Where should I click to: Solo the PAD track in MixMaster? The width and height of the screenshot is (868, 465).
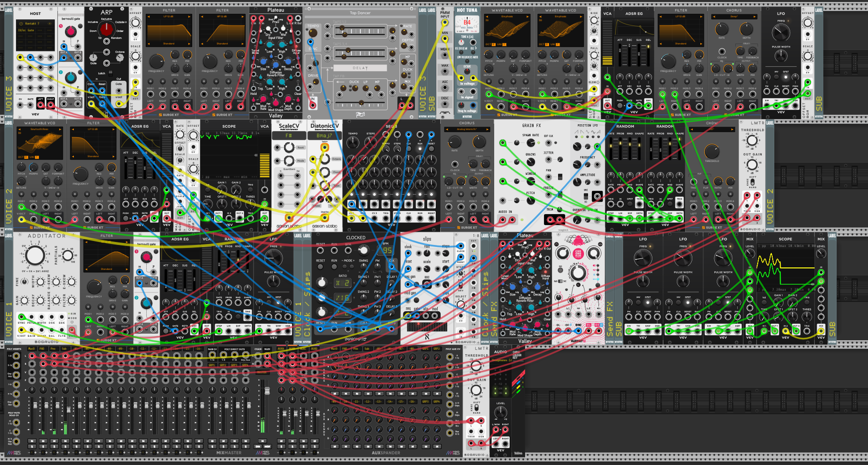pyautogui.click(x=42, y=447)
